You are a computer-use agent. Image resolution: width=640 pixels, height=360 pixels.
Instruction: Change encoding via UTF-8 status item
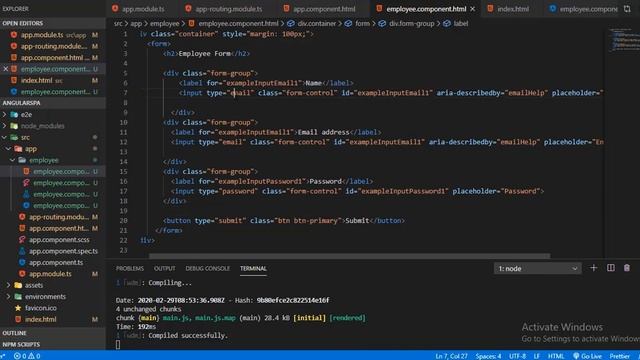tap(518, 356)
